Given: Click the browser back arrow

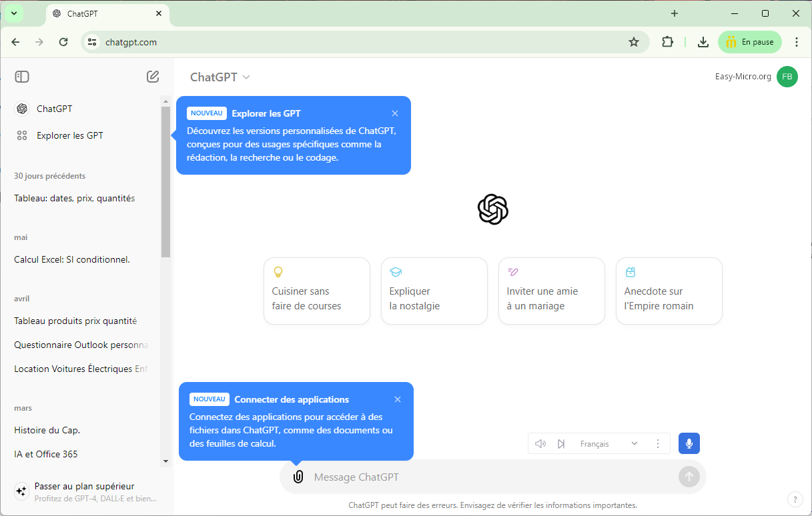Looking at the screenshot, I should [x=15, y=42].
